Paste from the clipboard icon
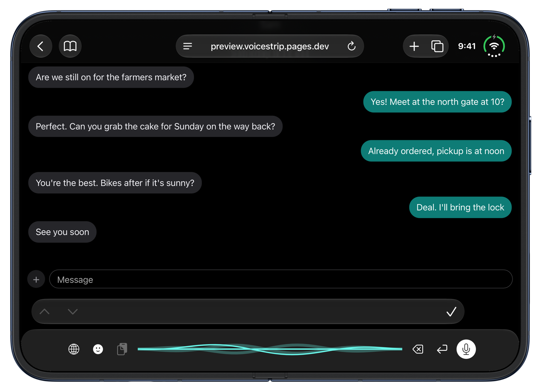The image size is (540, 392). point(122,349)
